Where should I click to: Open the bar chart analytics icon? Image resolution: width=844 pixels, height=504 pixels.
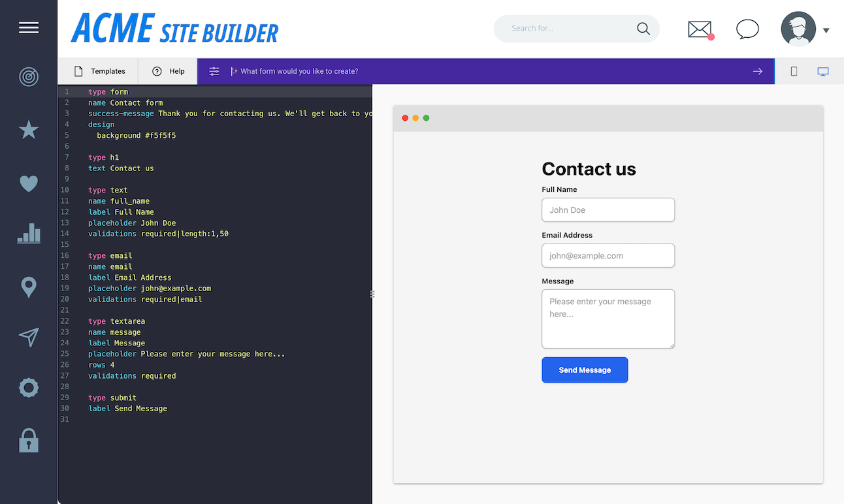tap(29, 233)
